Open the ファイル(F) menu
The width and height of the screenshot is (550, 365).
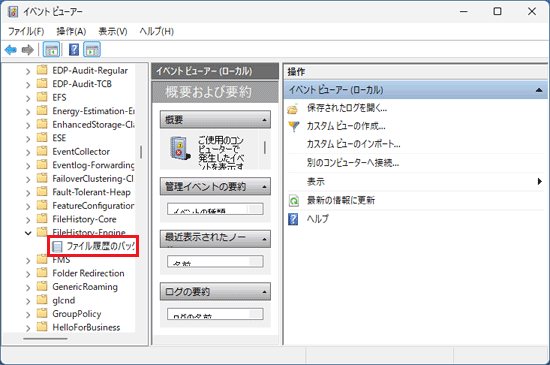[x=26, y=32]
